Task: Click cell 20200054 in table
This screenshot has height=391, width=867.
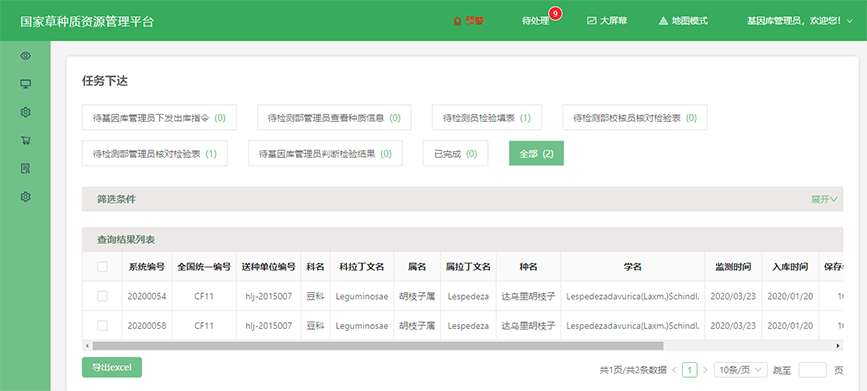Action: coord(147,296)
